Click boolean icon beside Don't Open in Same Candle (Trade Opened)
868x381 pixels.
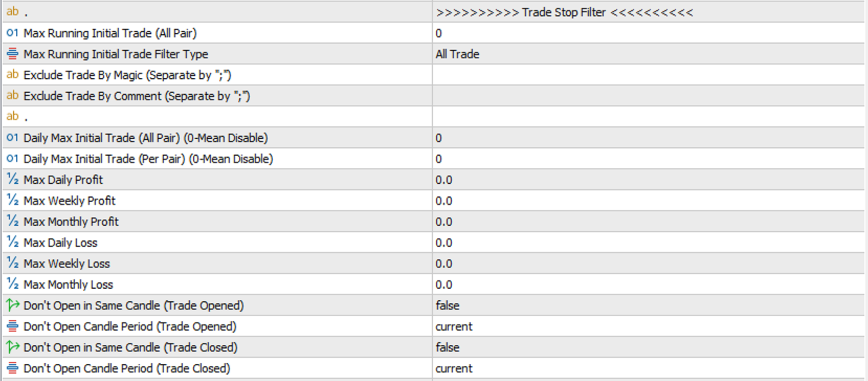pos(12,305)
